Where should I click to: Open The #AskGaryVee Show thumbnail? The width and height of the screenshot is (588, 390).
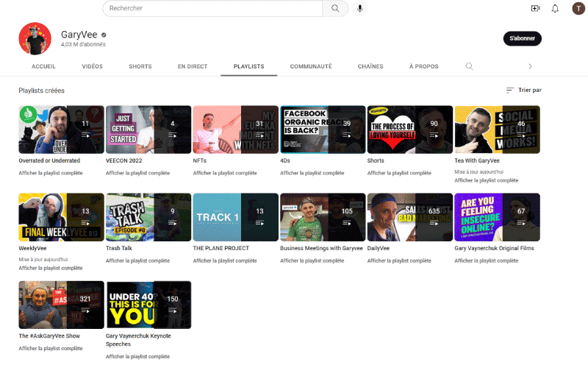[x=62, y=305]
